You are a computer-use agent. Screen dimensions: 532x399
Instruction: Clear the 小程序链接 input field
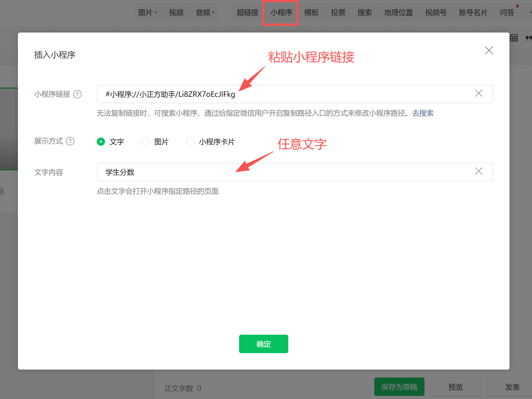[478, 93]
